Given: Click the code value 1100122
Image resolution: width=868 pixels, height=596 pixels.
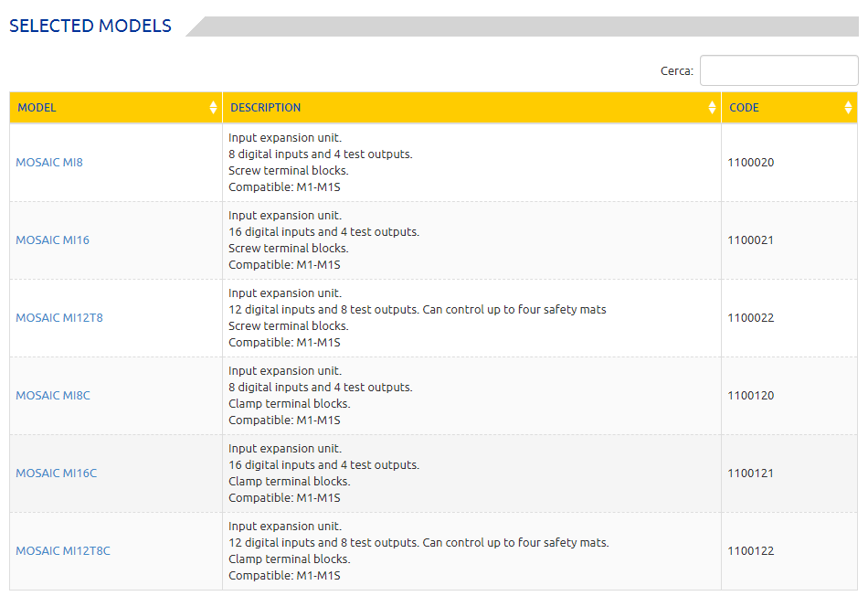Looking at the screenshot, I should (750, 551).
